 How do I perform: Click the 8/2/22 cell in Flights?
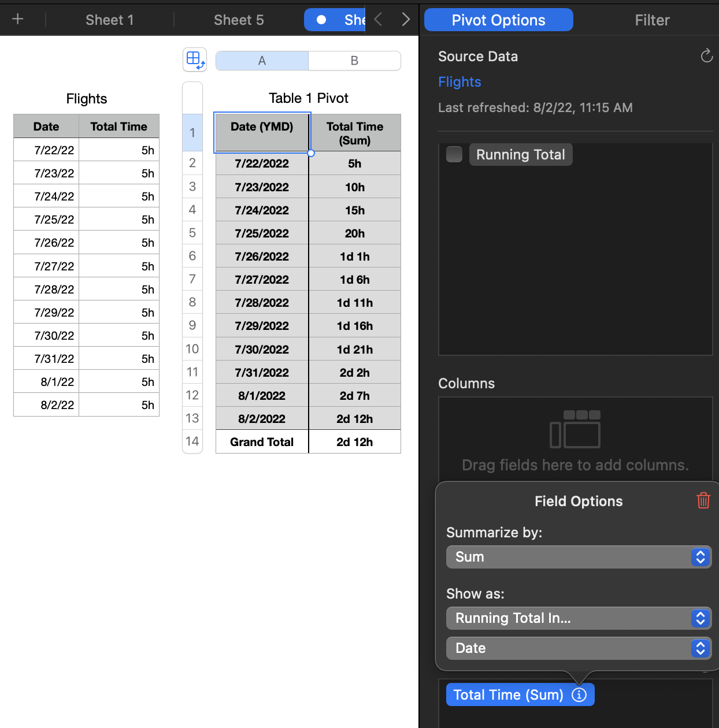(46, 405)
